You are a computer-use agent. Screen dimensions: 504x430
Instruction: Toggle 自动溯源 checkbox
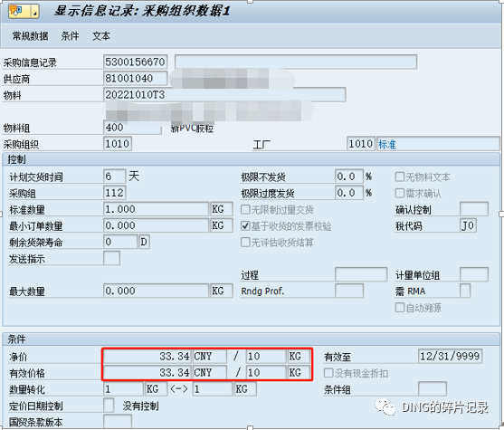(400, 308)
